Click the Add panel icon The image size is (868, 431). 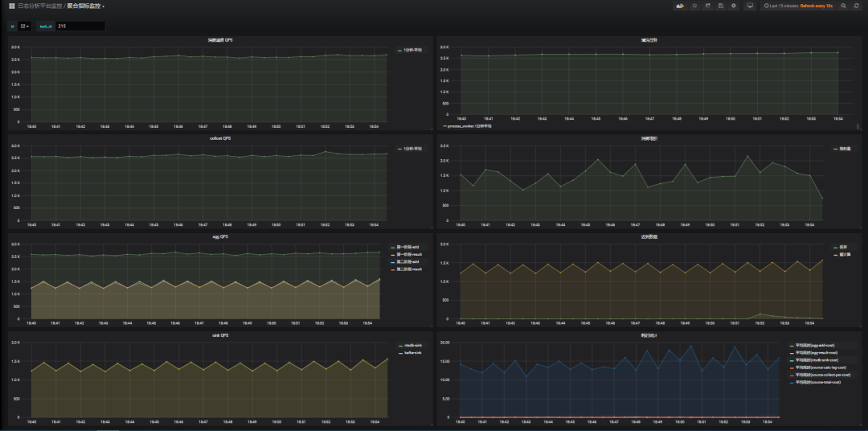[x=679, y=6]
